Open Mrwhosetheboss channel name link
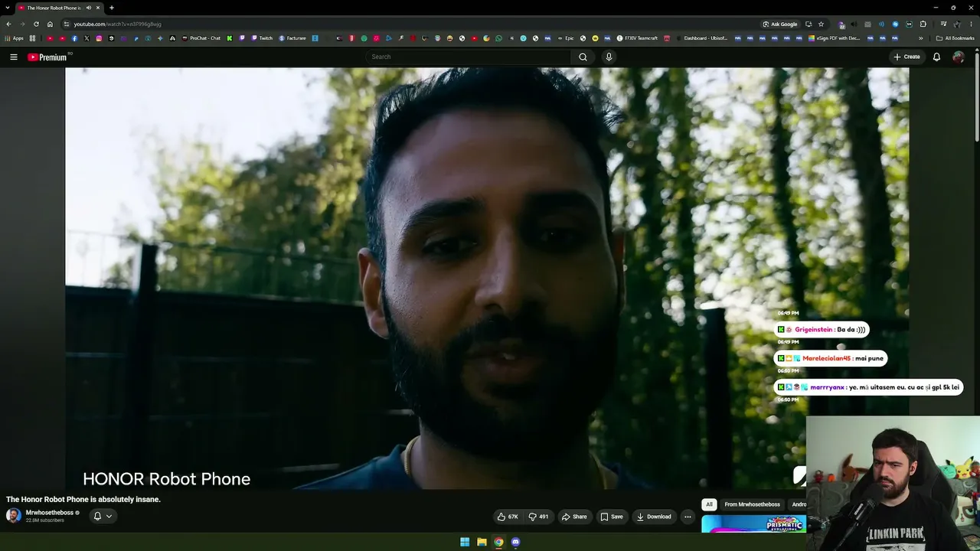The width and height of the screenshot is (980, 551). tap(51, 513)
